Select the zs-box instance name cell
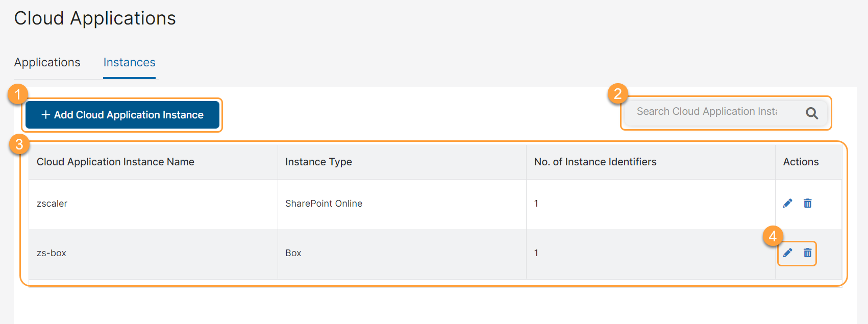This screenshot has height=324, width=868. coord(52,253)
